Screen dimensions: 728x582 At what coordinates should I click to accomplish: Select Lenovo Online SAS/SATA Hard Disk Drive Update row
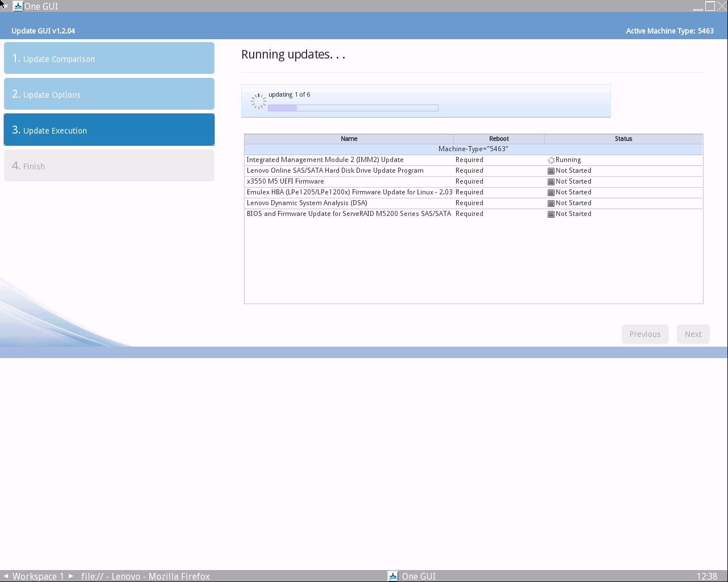tap(473, 171)
